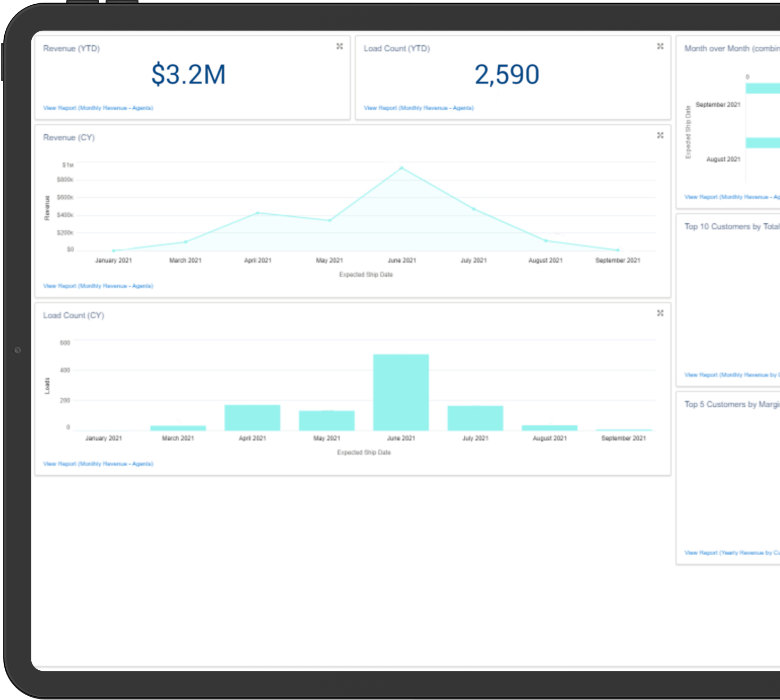Expand the Revenue (YTD) widget

click(340, 47)
